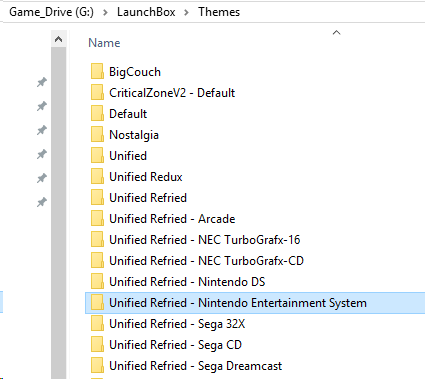Viewport: 425px width, 379px height.
Task: Select Unified Refried - Sega CD name
Action: tap(175, 345)
